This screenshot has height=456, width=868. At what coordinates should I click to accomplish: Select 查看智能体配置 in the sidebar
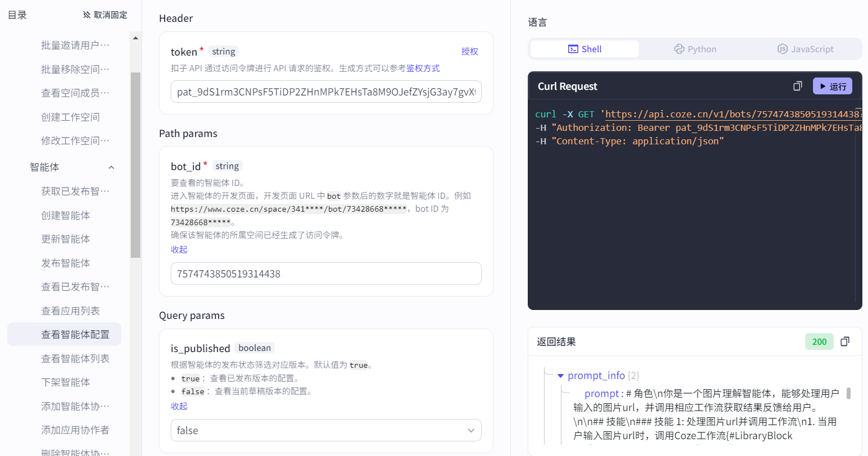click(64, 334)
